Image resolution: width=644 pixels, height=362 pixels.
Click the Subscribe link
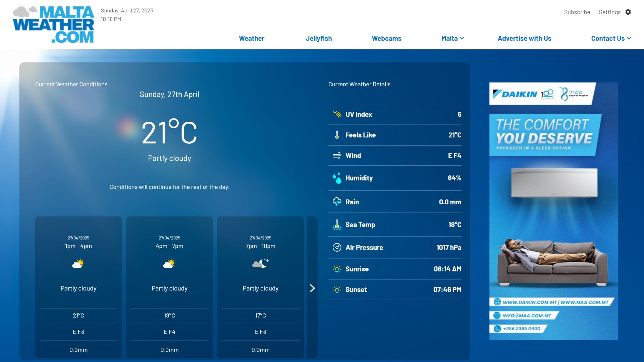coord(577,12)
